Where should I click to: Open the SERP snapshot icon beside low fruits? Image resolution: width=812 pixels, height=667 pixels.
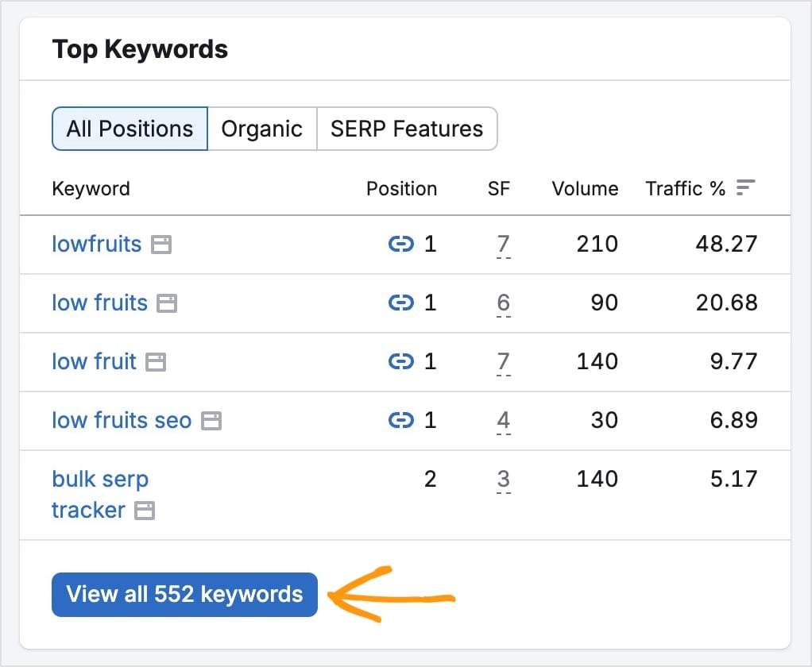(167, 303)
